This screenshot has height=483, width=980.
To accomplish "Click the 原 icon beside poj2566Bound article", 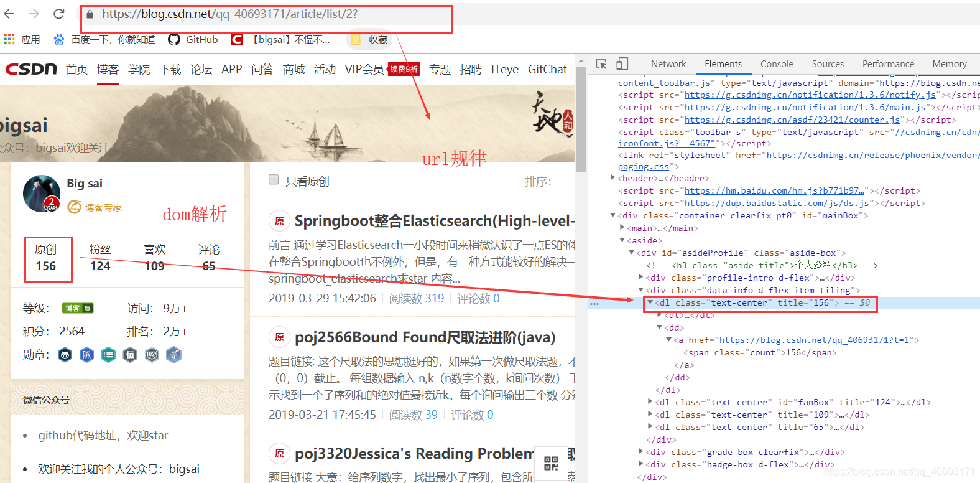I will (279, 337).
